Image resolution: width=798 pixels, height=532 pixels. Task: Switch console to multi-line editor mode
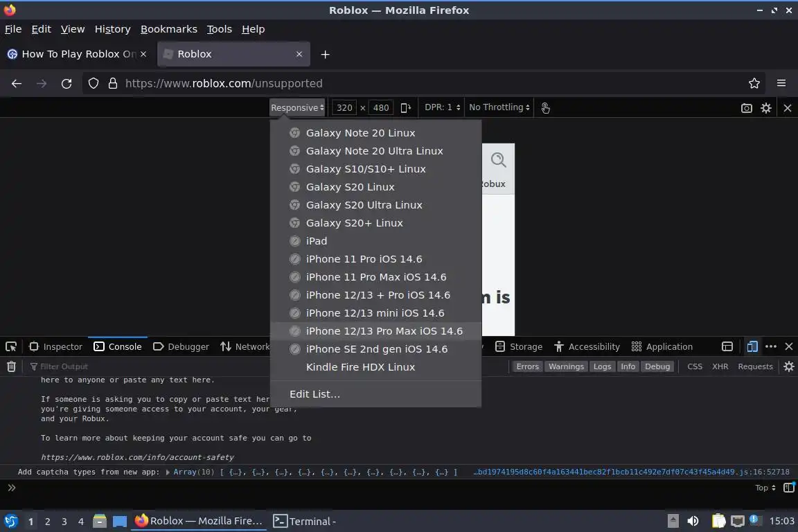(x=789, y=488)
